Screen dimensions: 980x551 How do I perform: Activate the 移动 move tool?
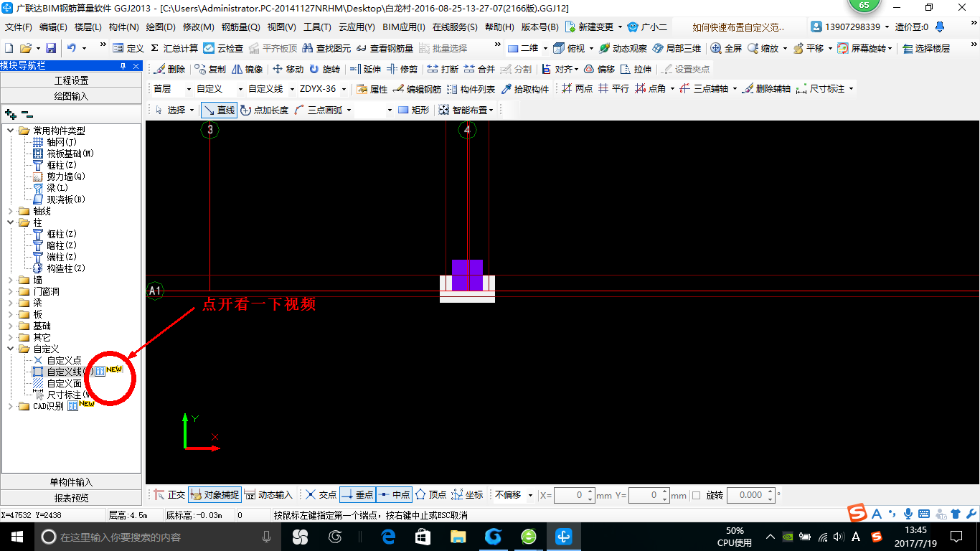coord(288,70)
